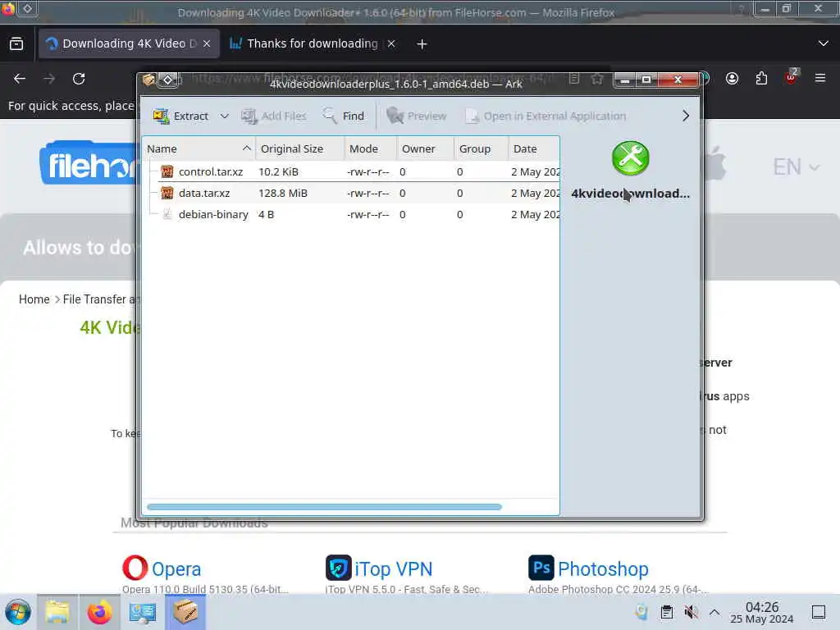This screenshot has width=840, height=630.
Task: Sort the archive by Name column
Action: point(199,148)
